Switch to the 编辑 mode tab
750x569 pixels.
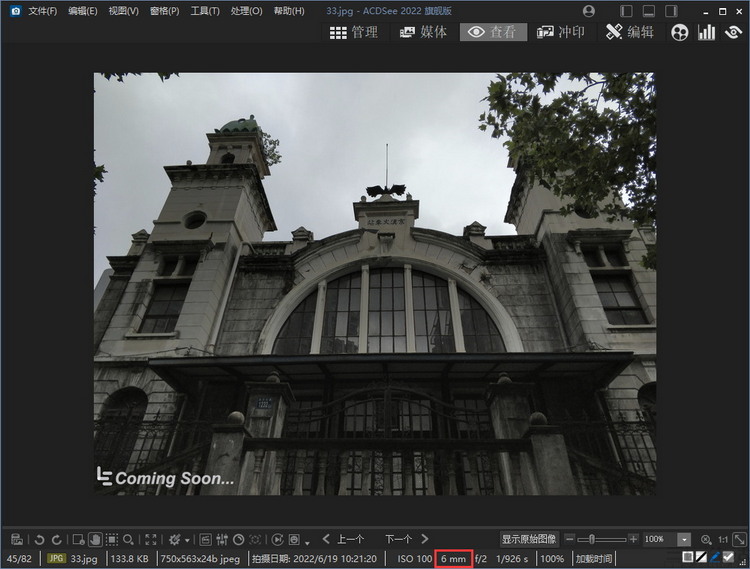[x=630, y=32]
